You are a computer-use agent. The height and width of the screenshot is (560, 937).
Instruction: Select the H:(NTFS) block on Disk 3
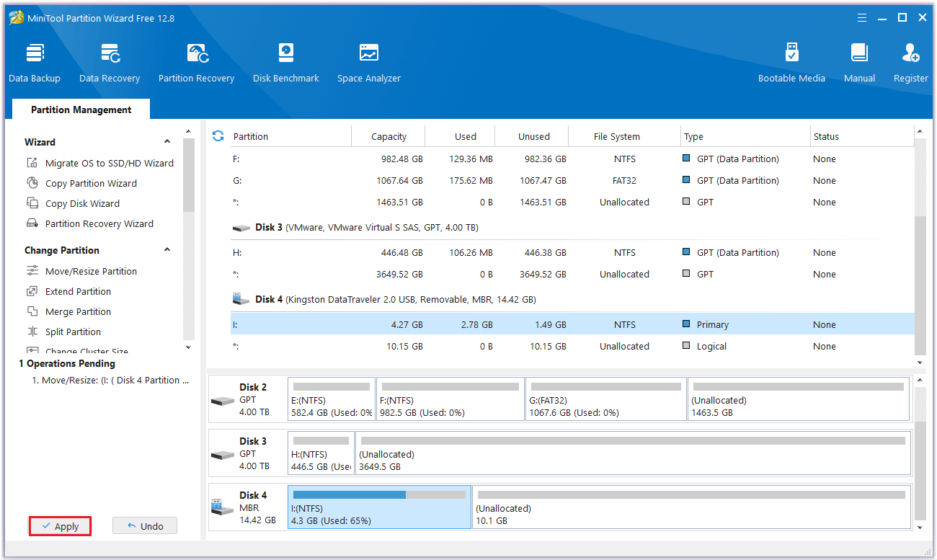click(321, 453)
